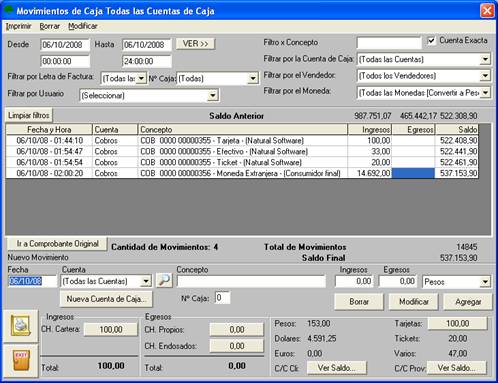Click the Concepto column header

coord(243,129)
